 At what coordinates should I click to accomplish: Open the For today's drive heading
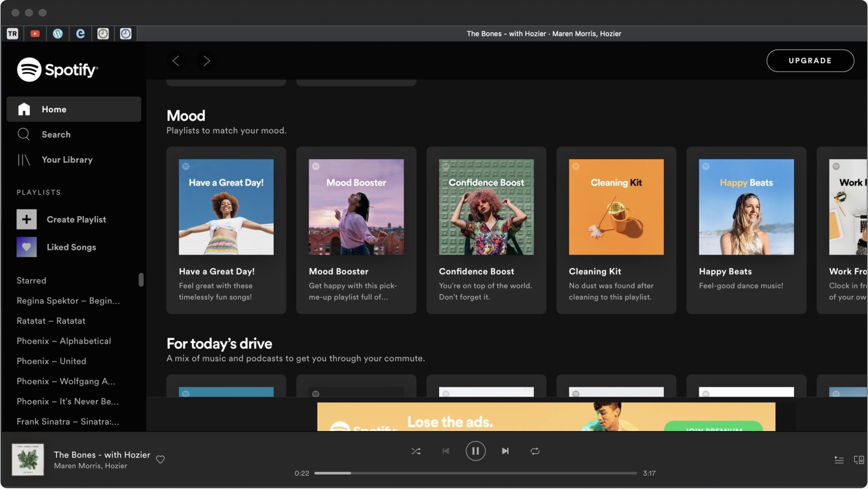[x=219, y=344]
